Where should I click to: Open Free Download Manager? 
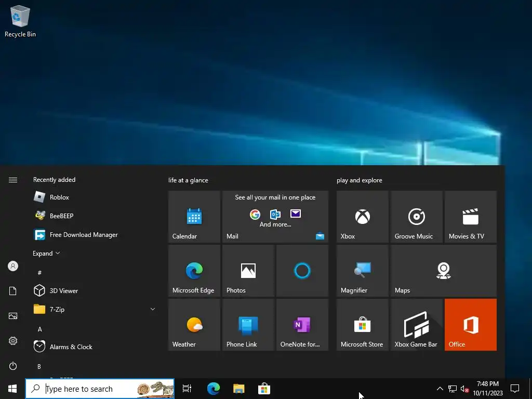pyautogui.click(x=94, y=235)
